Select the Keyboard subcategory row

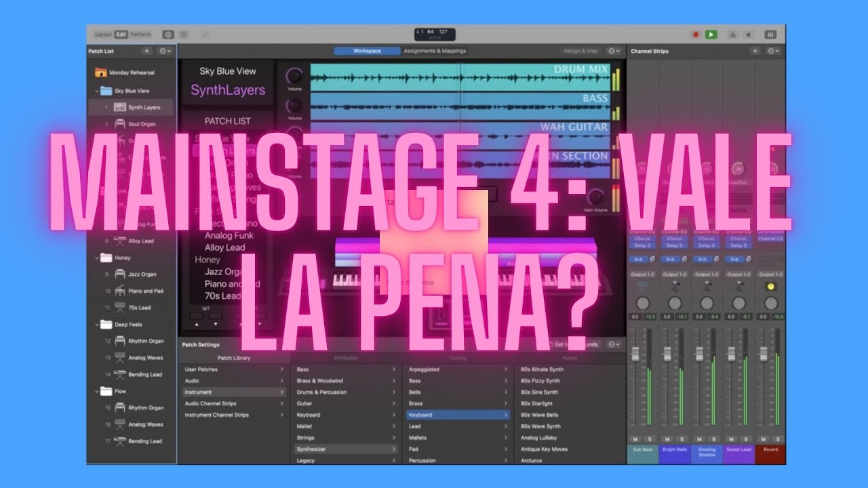coord(458,415)
